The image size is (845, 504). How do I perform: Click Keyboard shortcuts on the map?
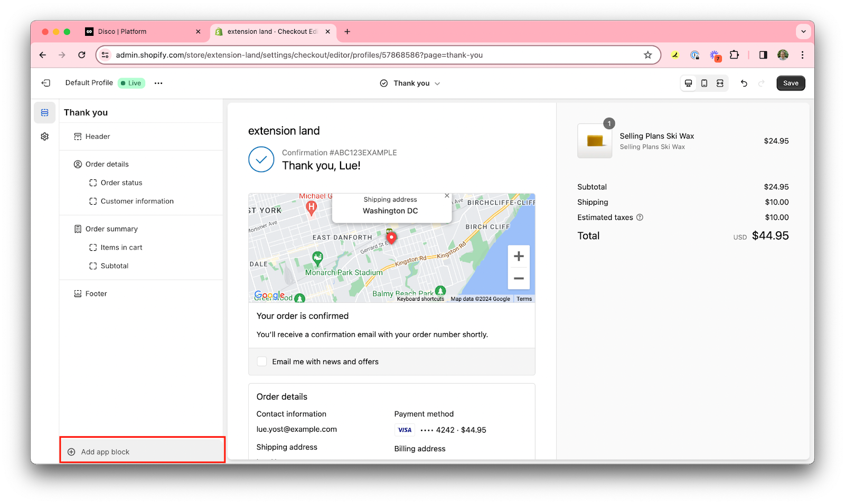point(420,299)
